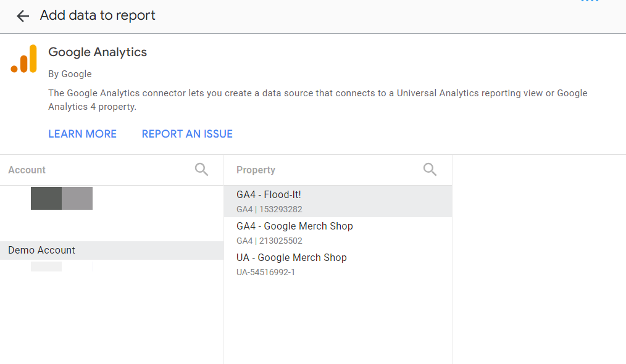Go back using the left arrow icon
Screen dimensions: 626x364
pos(23,16)
